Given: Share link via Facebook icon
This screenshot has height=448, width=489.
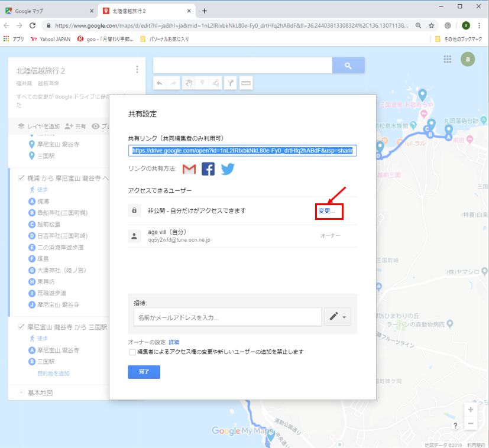Looking at the screenshot, I should click(208, 169).
